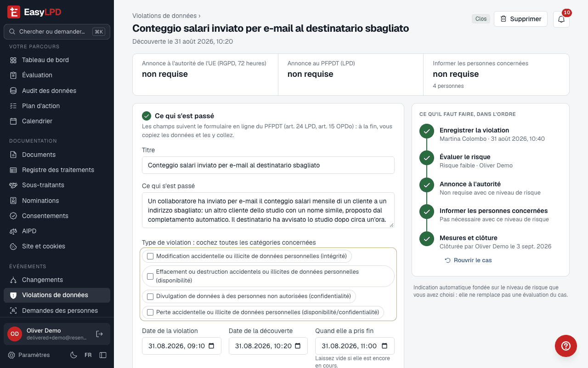Open the Date de la découverte calendar picker

coord(298,346)
